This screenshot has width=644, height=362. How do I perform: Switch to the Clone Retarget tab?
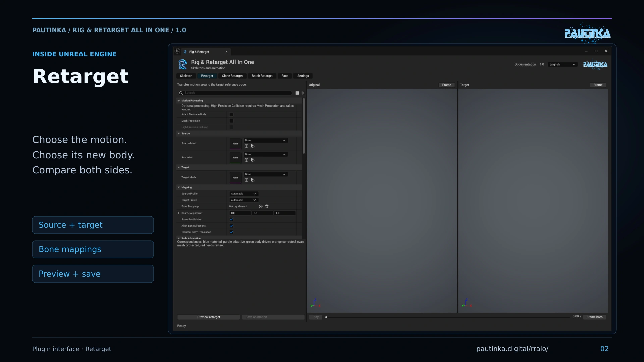click(232, 76)
